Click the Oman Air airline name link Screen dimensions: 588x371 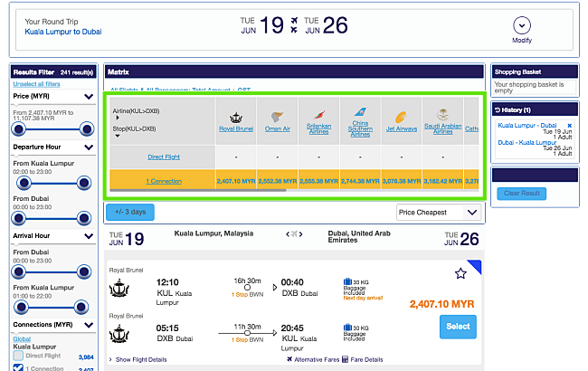[278, 128]
